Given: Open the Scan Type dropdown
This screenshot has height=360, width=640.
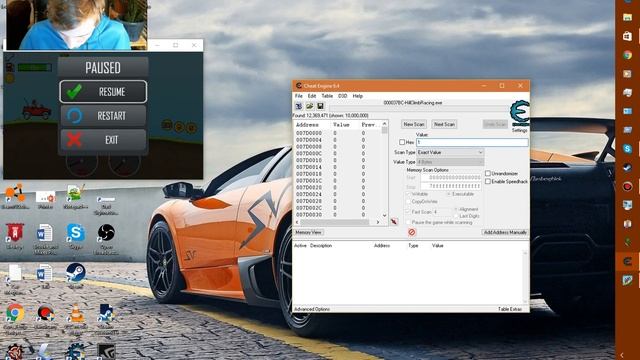Looking at the screenshot, I should (450, 152).
